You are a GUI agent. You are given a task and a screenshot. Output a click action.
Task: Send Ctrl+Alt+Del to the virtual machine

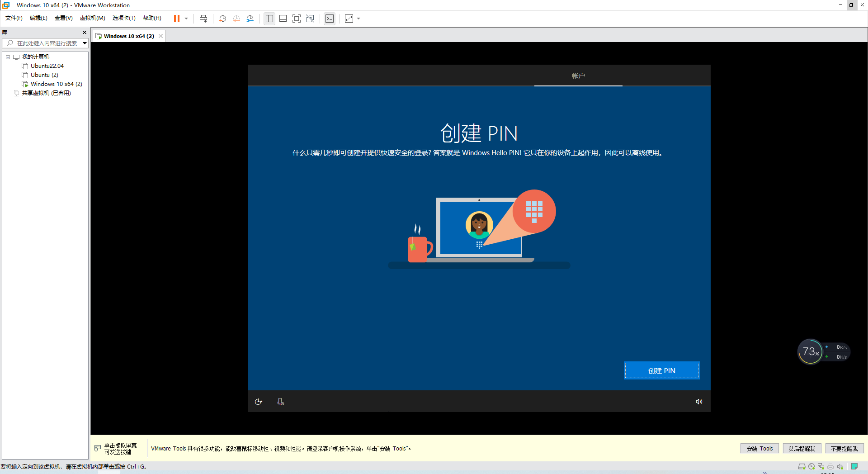pos(203,19)
